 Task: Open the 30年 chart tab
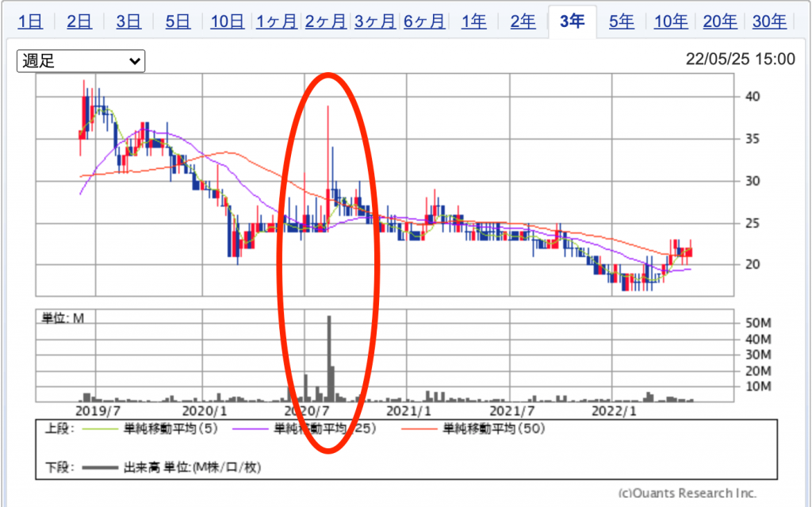(769, 21)
